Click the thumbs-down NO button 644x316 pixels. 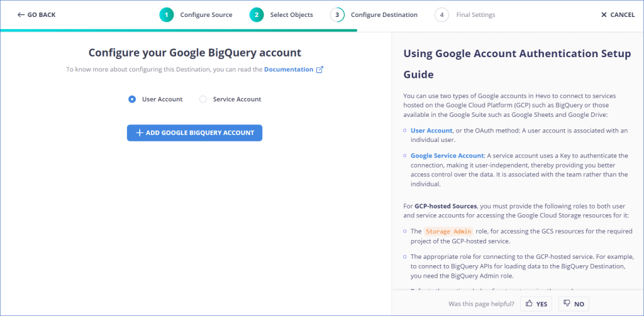click(574, 304)
